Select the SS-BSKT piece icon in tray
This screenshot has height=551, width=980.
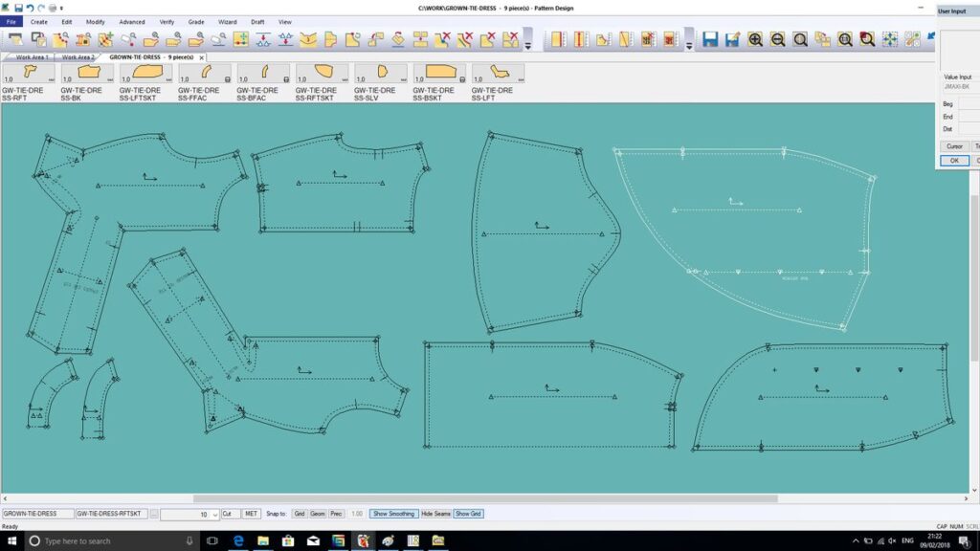tap(439, 74)
